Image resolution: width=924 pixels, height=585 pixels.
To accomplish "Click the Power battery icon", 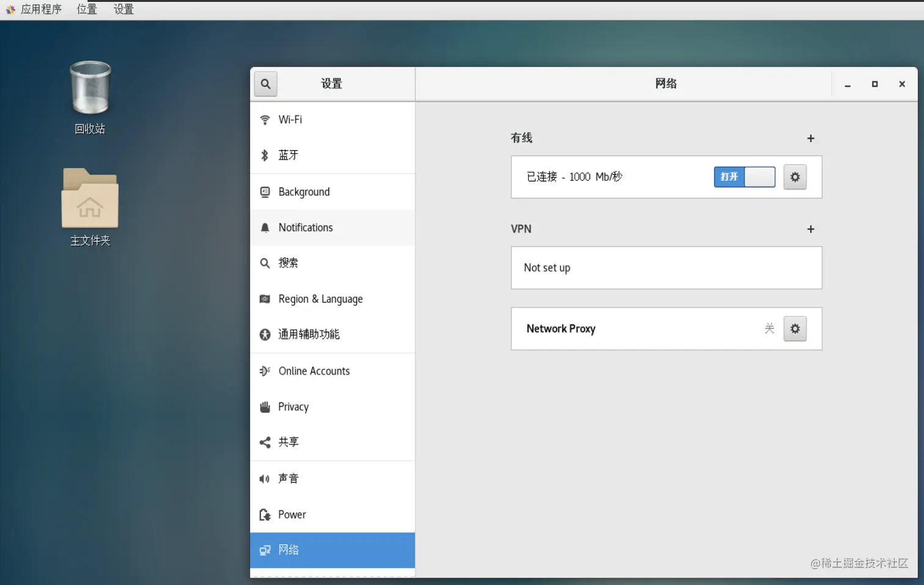I will (x=265, y=515).
